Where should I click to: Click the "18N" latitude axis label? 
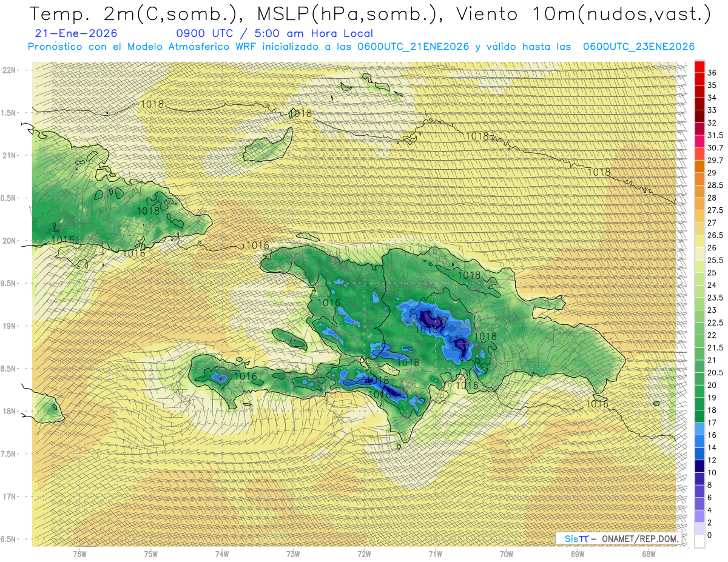pos(8,411)
